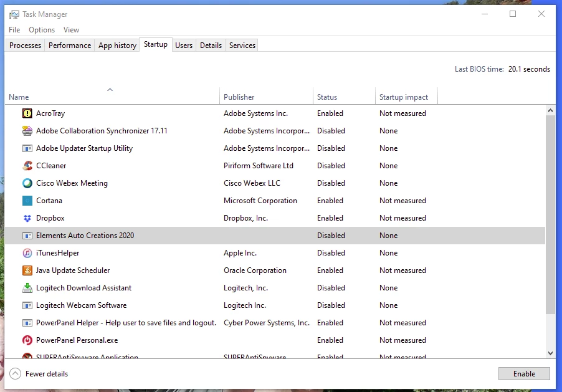Viewport: 562px width, 392px height.
Task: Click the sort arrow above Name column
Action: pyautogui.click(x=110, y=90)
